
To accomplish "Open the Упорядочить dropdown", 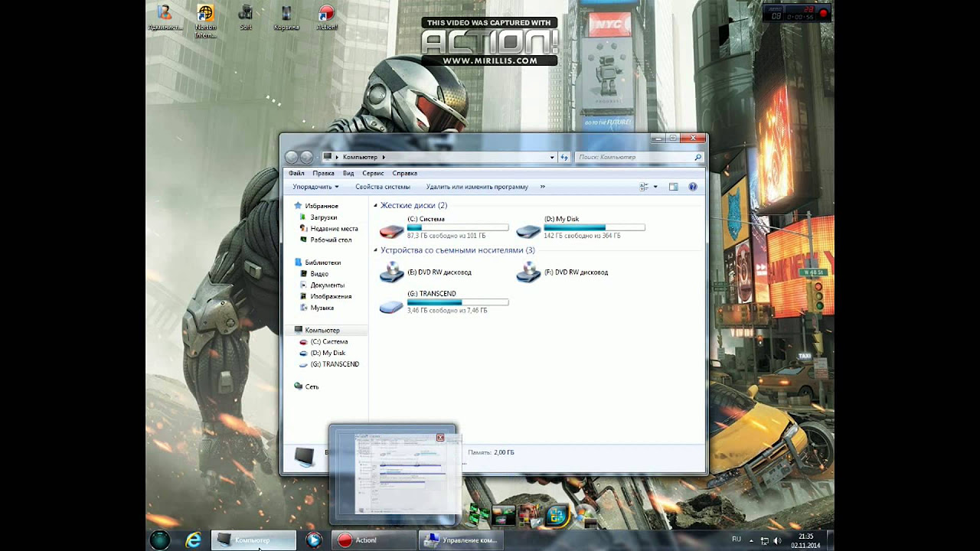I will pos(315,187).
